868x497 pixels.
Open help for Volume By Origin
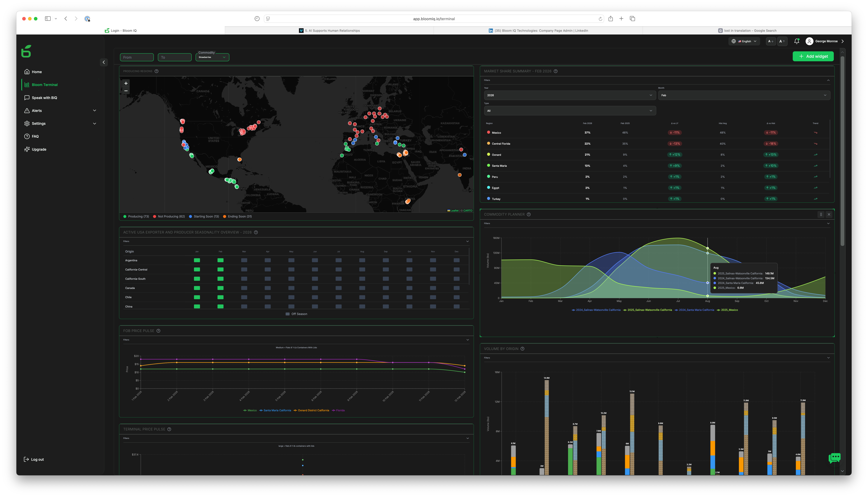tap(522, 349)
